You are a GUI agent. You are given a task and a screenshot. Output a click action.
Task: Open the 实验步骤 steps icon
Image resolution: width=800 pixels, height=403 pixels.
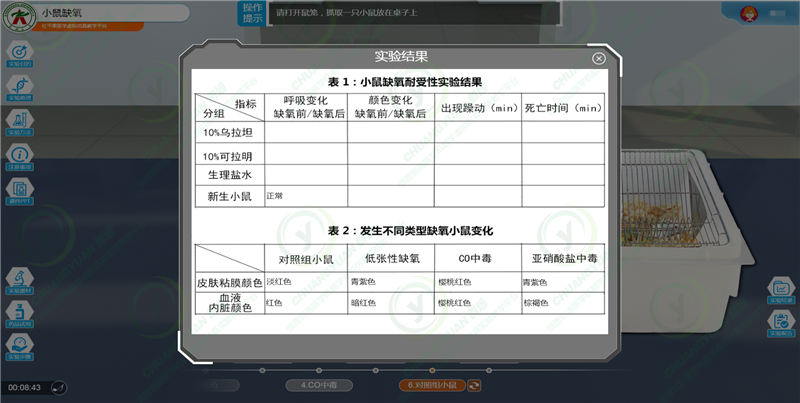click(x=20, y=347)
